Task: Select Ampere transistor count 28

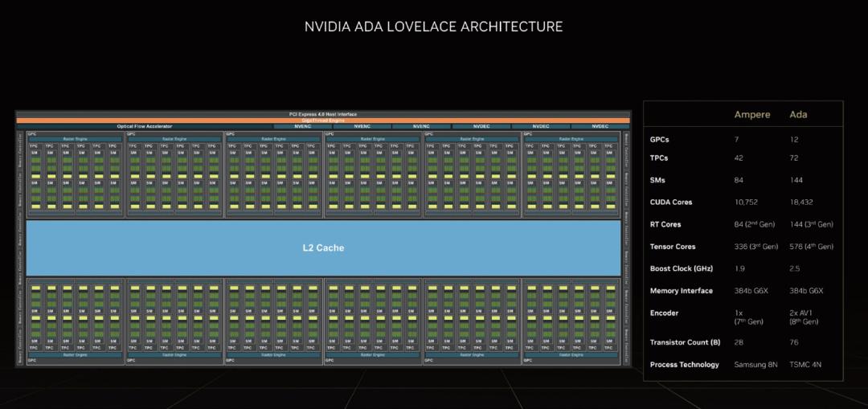Action: pos(739,342)
